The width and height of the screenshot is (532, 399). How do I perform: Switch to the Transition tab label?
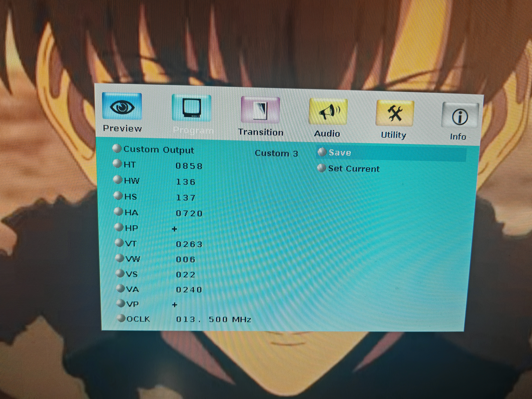(x=261, y=132)
